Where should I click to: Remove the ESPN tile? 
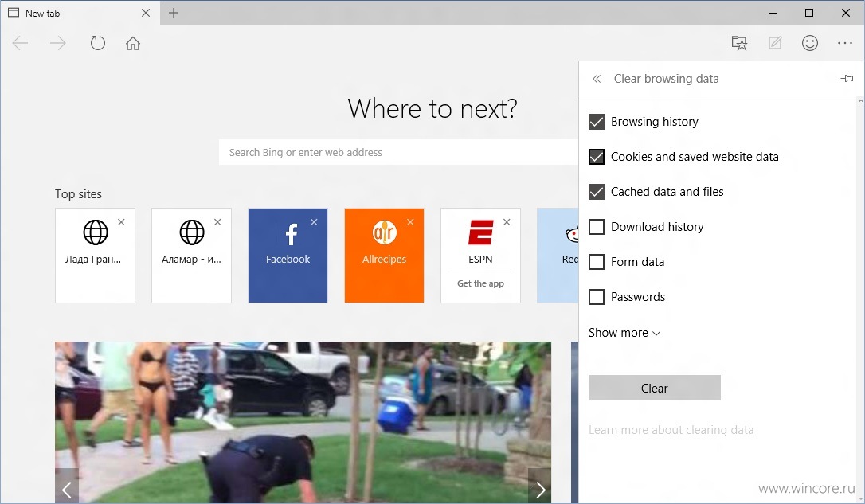coord(507,221)
